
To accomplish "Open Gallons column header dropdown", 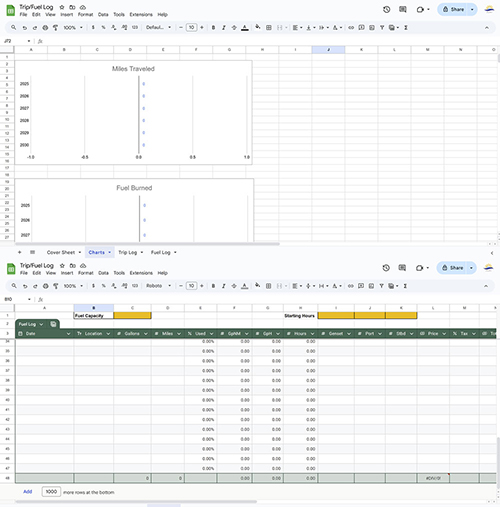I will pos(146,334).
